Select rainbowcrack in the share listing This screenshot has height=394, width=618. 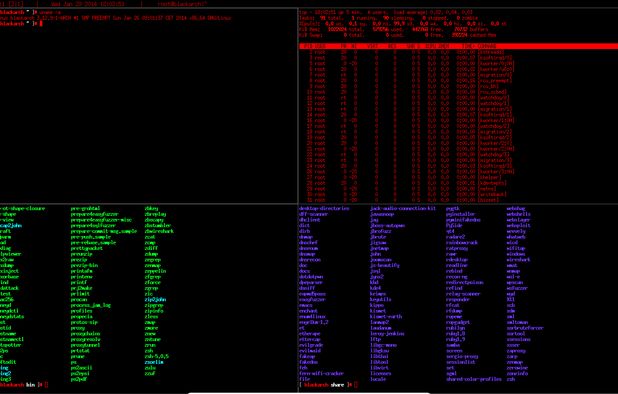click(462, 243)
